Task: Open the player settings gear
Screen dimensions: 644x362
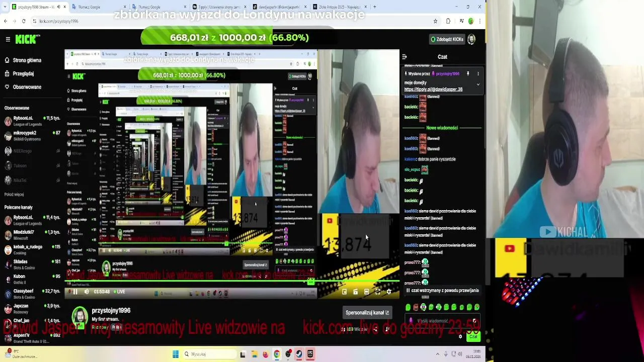Action: (x=389, y=292)
